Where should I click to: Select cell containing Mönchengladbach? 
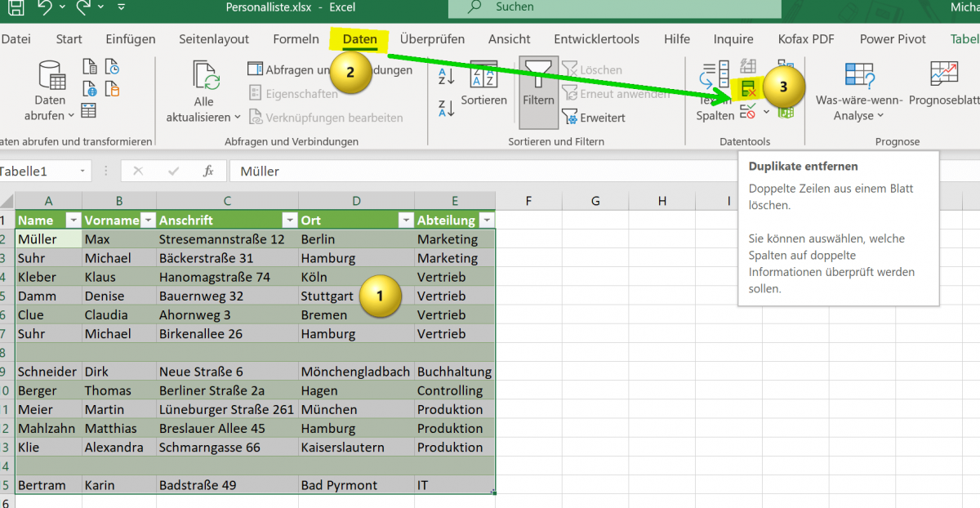[355, 372]
